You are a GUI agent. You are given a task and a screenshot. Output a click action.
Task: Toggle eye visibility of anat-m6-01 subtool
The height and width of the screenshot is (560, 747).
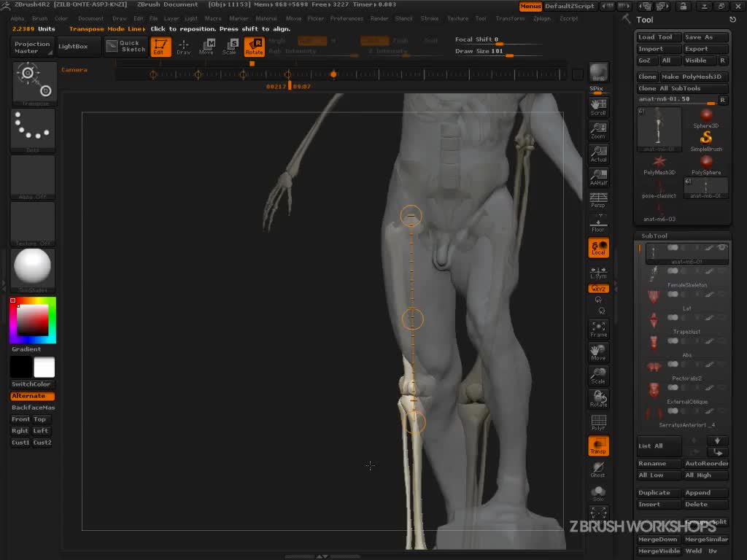722,248
